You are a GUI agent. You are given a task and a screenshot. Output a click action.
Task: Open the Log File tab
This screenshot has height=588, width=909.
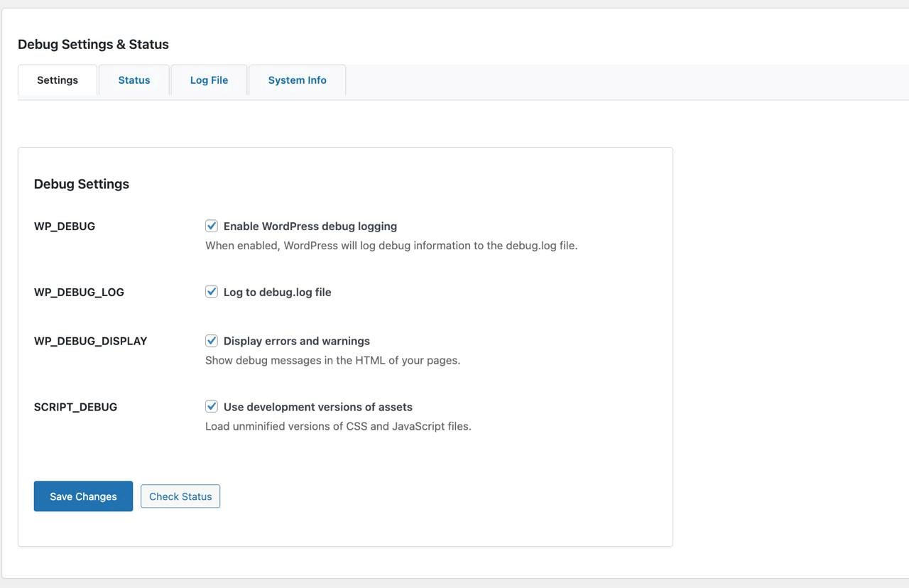(209, 80)
